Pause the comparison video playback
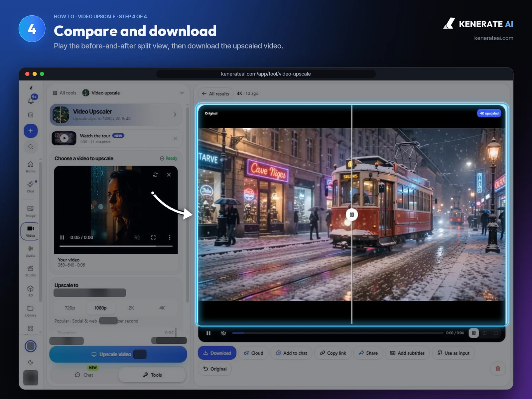Screen dimensions: 532x399 [x=208, y=333]
